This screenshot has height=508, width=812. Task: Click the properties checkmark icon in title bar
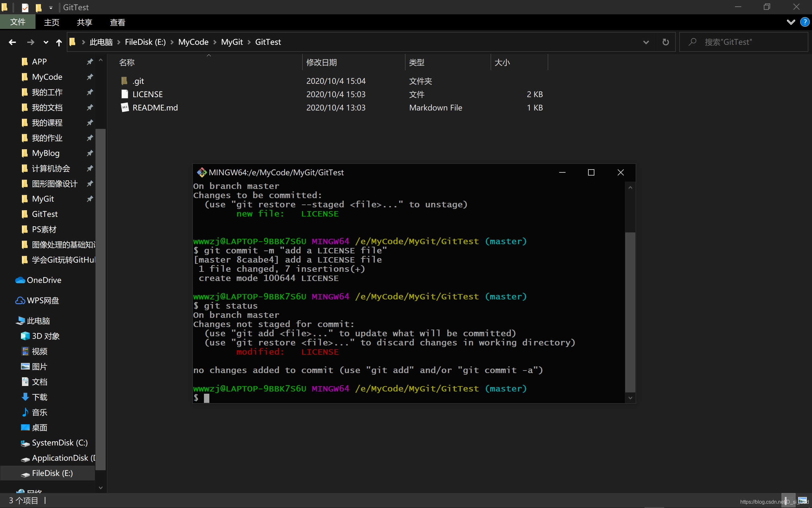pyautogui.click(x=25, y=7)
